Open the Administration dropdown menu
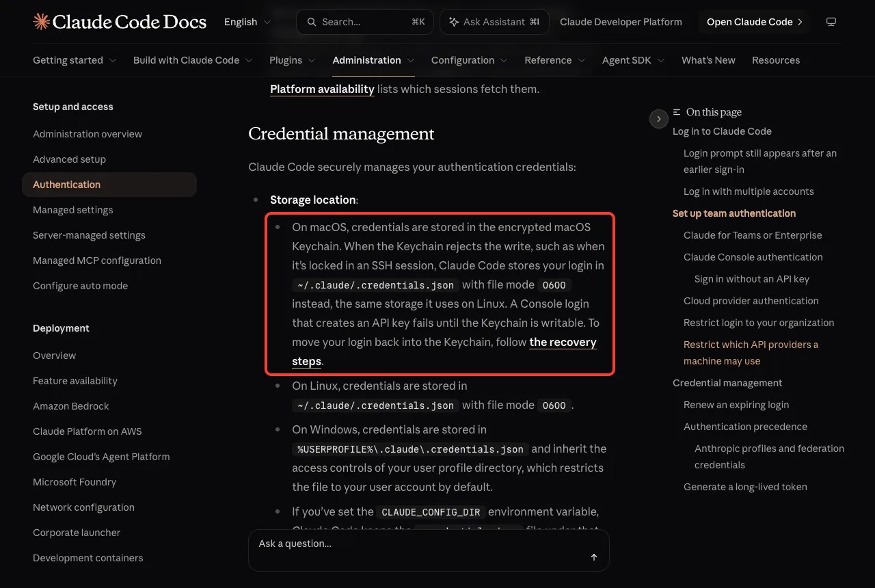This screenshot has width=875, height=588. [x=373, y=60]
